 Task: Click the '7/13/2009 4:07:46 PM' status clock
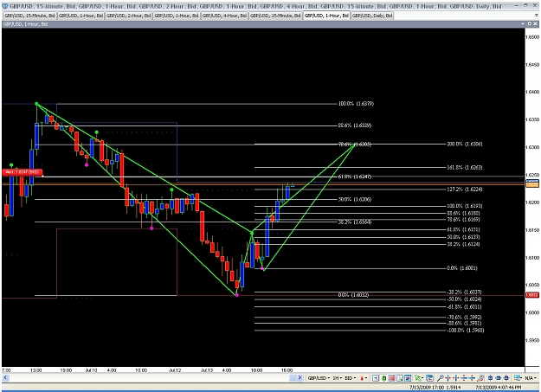point(498,388)
